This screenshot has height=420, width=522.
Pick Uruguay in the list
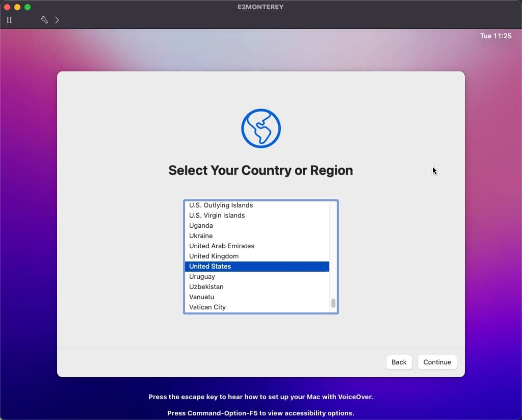point(257,277)
